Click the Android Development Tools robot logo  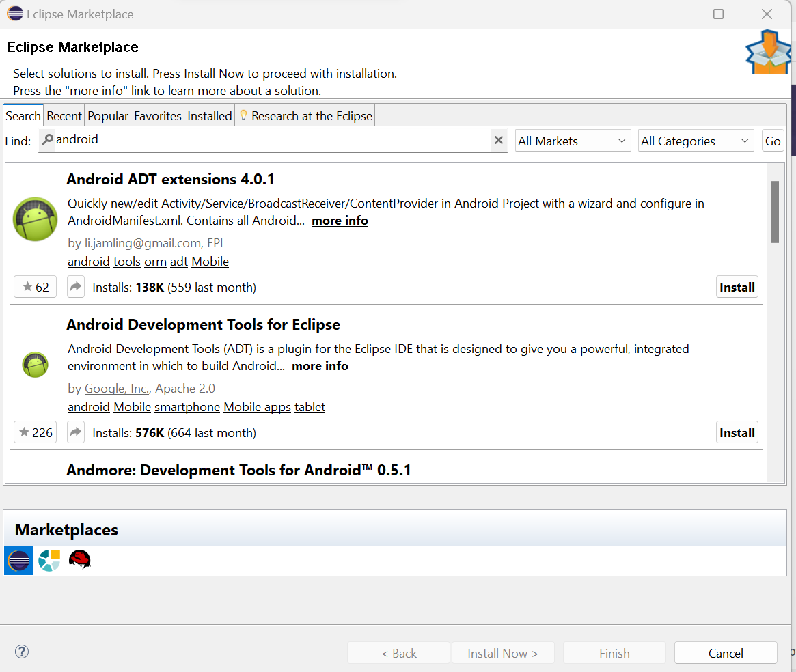coord(35,365)
